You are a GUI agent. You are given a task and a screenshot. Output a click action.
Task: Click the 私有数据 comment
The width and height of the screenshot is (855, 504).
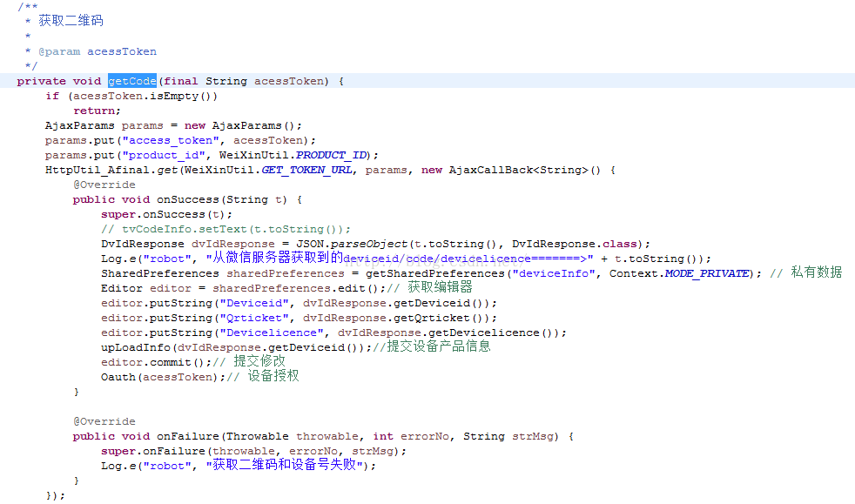point(806,272)
